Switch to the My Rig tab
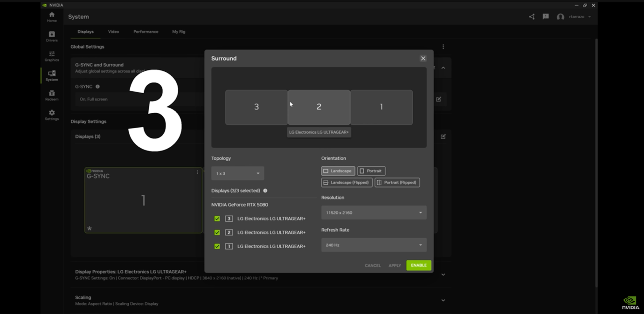Image resolution: width=644 pixels, height=314 pixels. click(x=179, y=32)
